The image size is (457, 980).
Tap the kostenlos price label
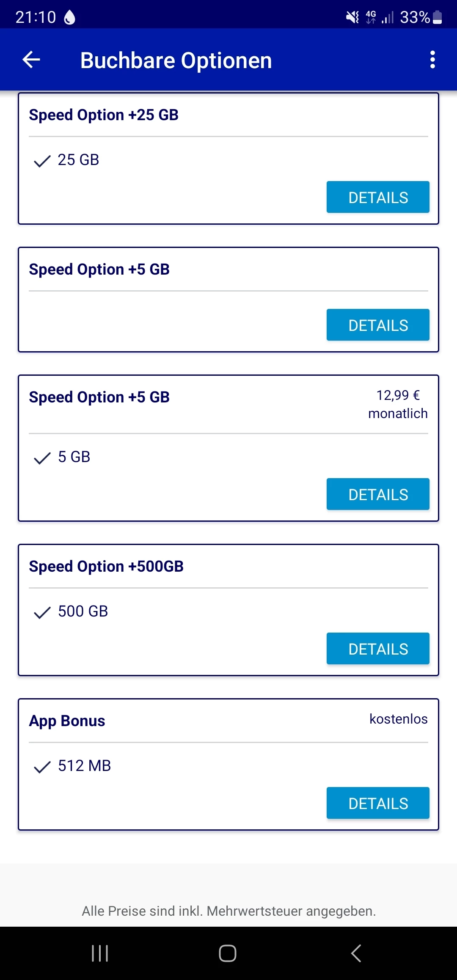(x=398, y=719)
